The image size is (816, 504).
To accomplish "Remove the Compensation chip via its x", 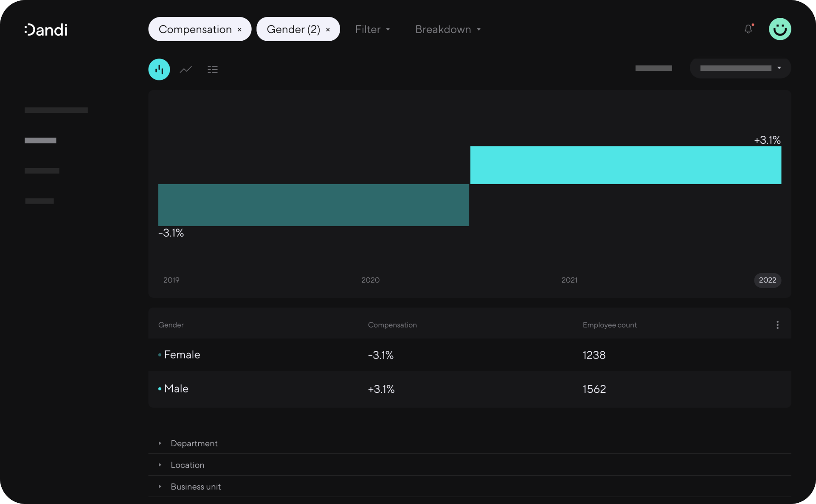I will pyautogui.click(x=240, y=30).
